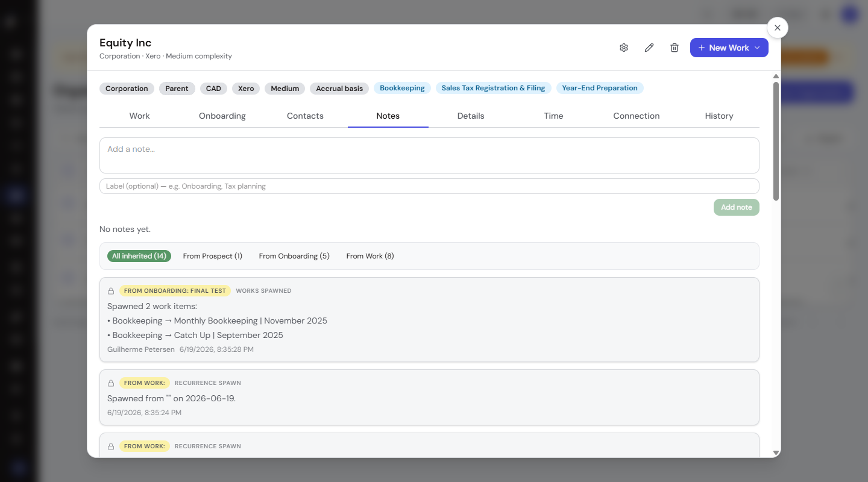Click lock icon on Final Test note
The width and height of the screenshot is (868, 482).
[111, 291]
